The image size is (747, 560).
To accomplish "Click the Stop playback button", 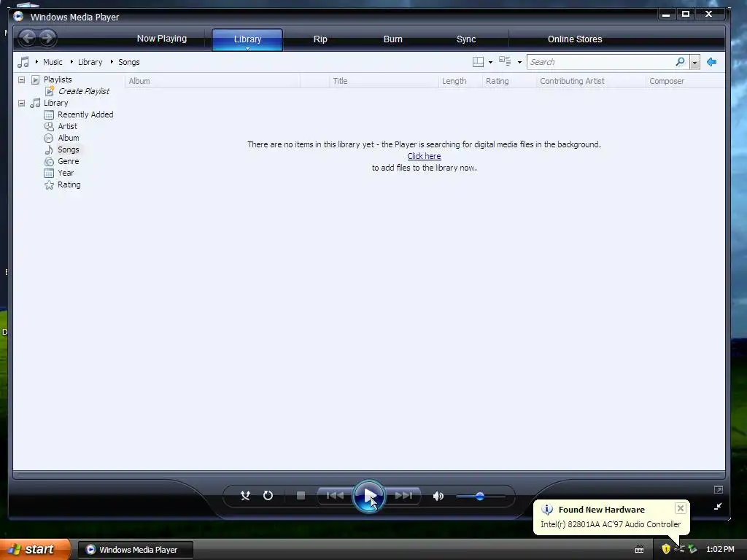I will tap(301, 496).
